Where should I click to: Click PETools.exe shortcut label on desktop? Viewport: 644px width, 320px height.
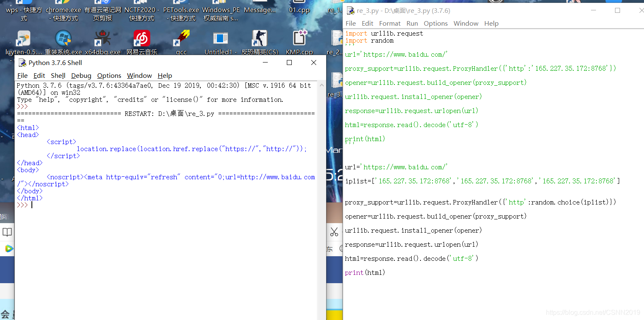(181, 14)
